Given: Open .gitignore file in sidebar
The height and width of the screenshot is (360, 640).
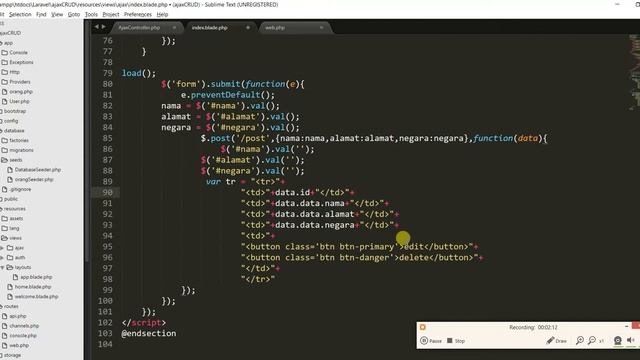Looking at the screenshot, I should 17,189.
